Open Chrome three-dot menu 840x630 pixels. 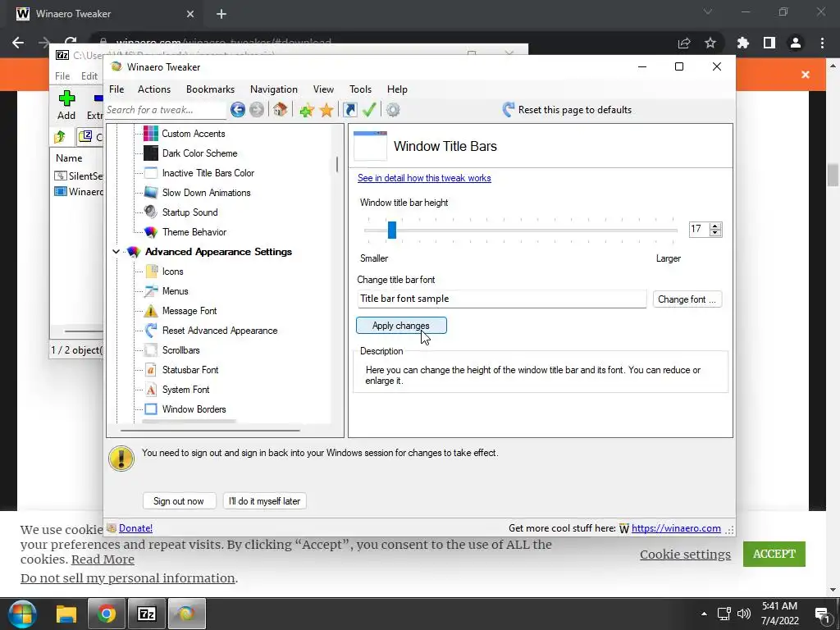822,43
